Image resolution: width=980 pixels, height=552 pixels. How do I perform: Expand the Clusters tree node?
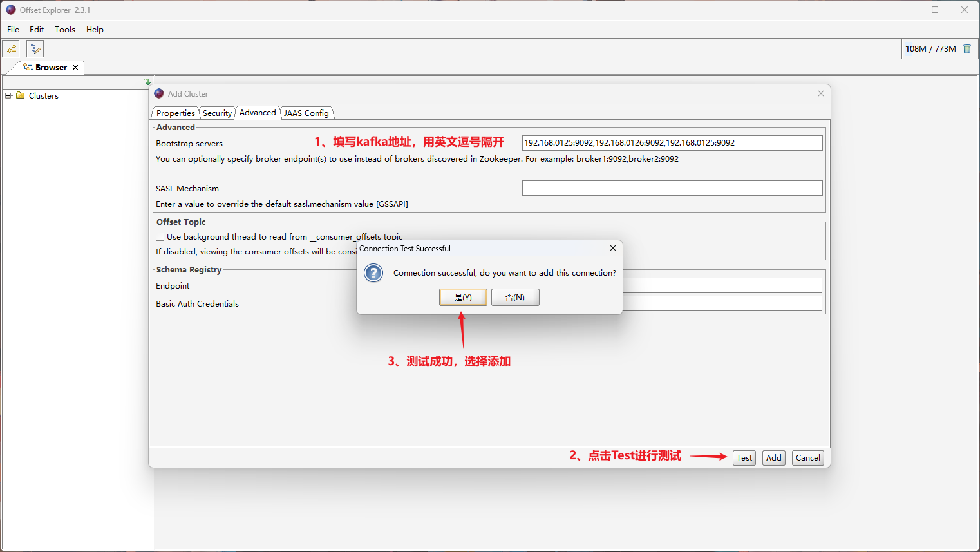pos(8,95)
